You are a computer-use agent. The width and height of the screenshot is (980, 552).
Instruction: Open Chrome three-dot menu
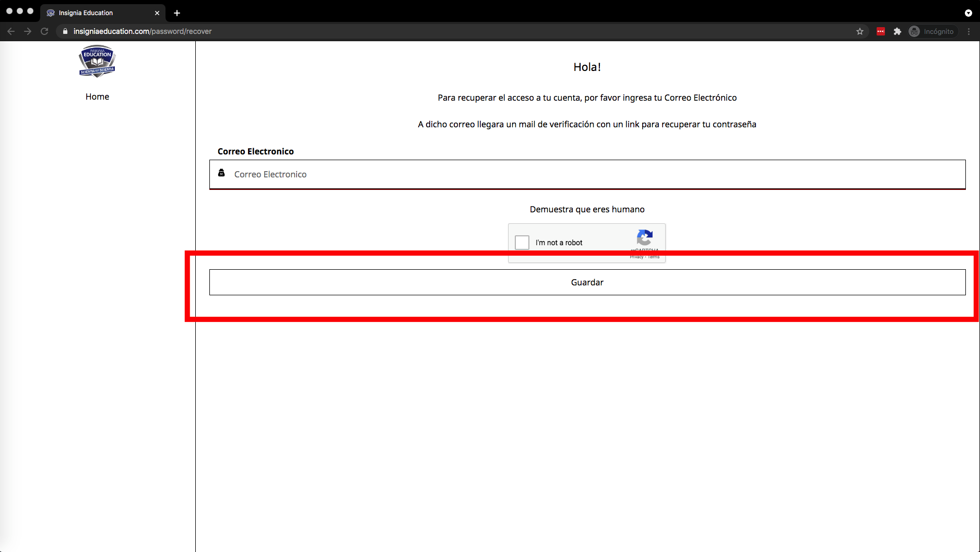click(969, 31)
